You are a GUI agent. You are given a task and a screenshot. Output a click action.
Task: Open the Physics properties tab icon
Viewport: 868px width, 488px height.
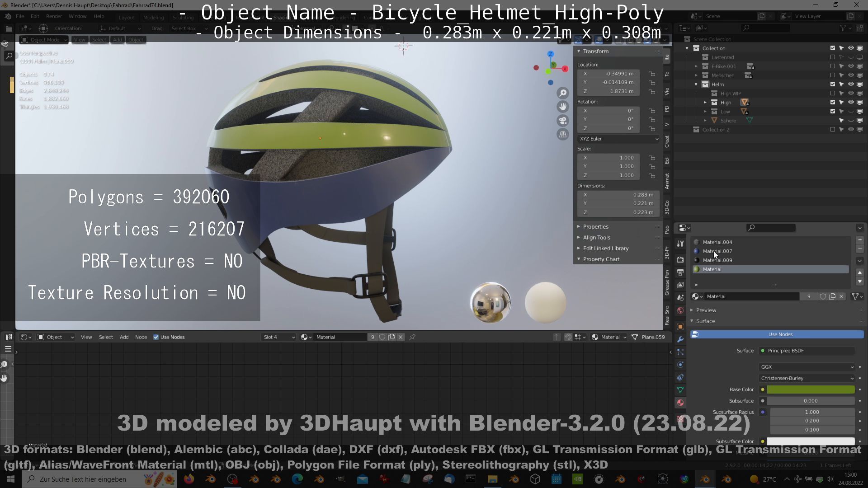click(680, 365)
